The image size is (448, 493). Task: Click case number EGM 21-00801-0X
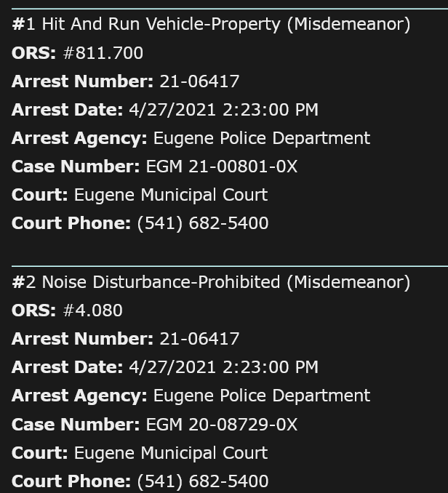point(222,167)
